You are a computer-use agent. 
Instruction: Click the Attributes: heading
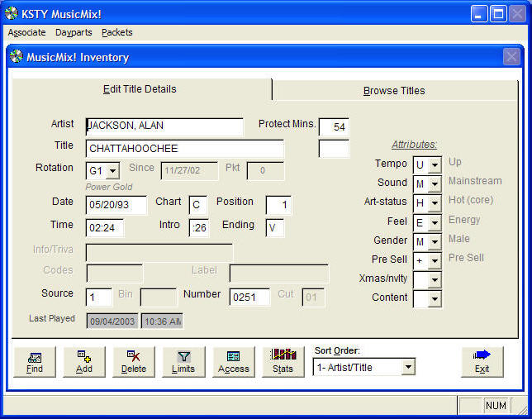(x=414, y=145)
